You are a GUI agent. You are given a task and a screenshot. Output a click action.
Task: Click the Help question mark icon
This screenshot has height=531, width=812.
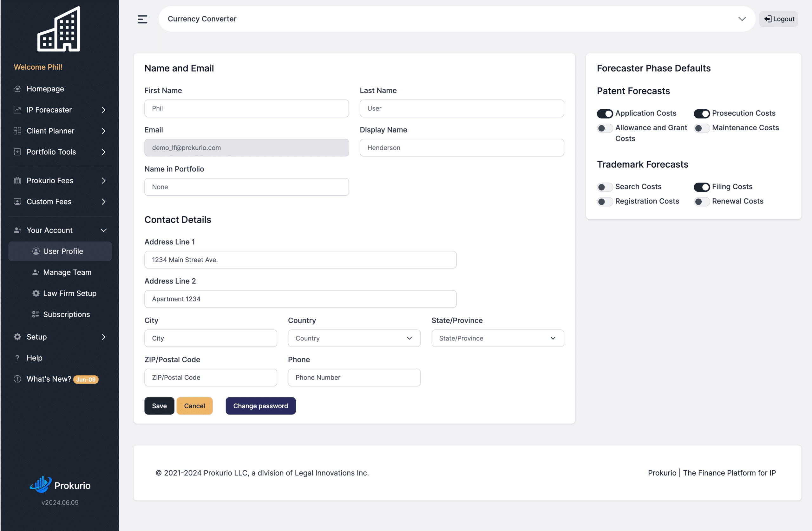(x=17, y=358)
